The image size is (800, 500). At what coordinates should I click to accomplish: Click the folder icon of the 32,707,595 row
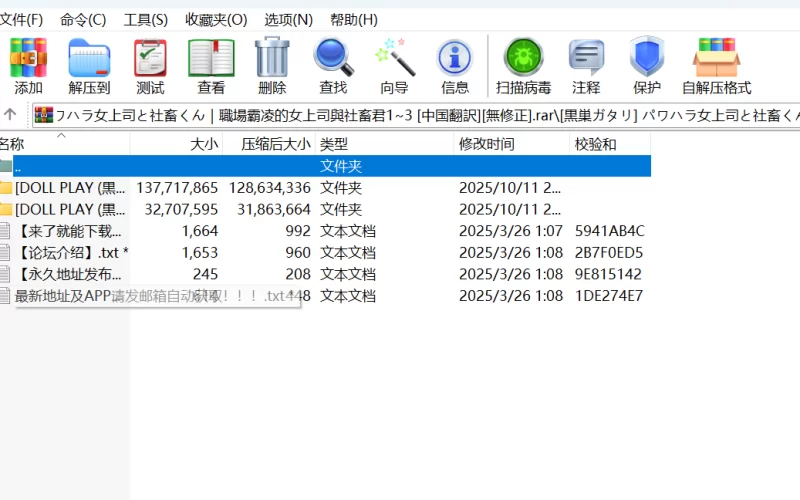click(x=6, y=209)
